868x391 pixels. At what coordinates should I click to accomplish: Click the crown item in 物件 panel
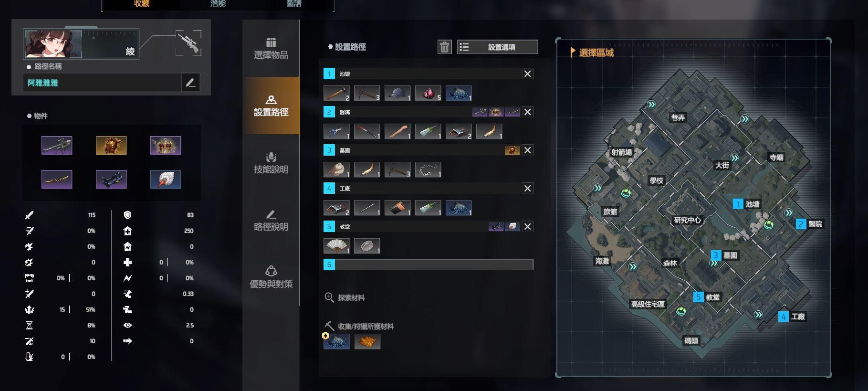click(x=166, y=146)
